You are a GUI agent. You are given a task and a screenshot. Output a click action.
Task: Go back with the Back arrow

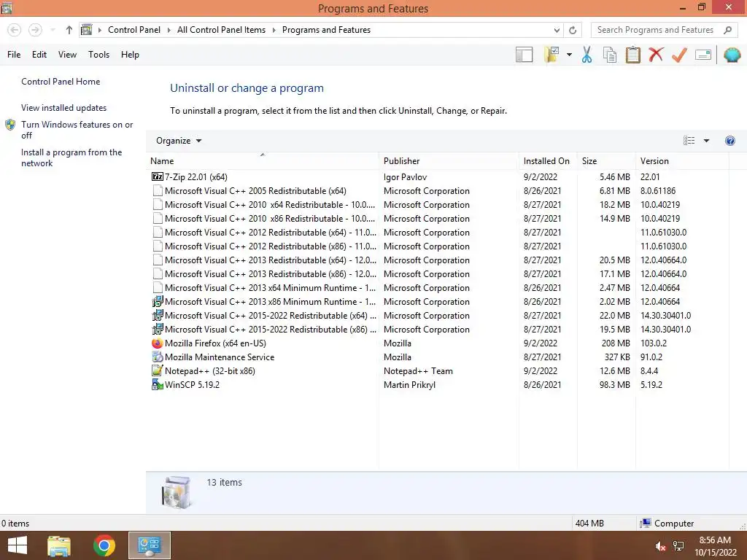point(15,30)
